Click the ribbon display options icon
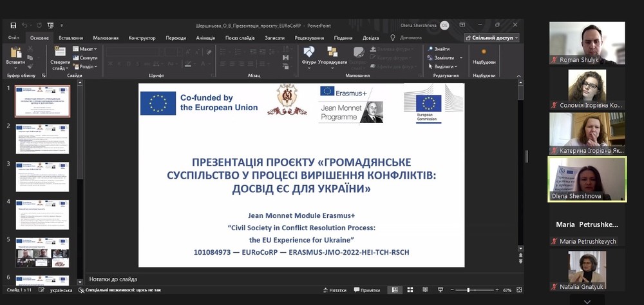The image size is (644, 305). coord(462,25)
